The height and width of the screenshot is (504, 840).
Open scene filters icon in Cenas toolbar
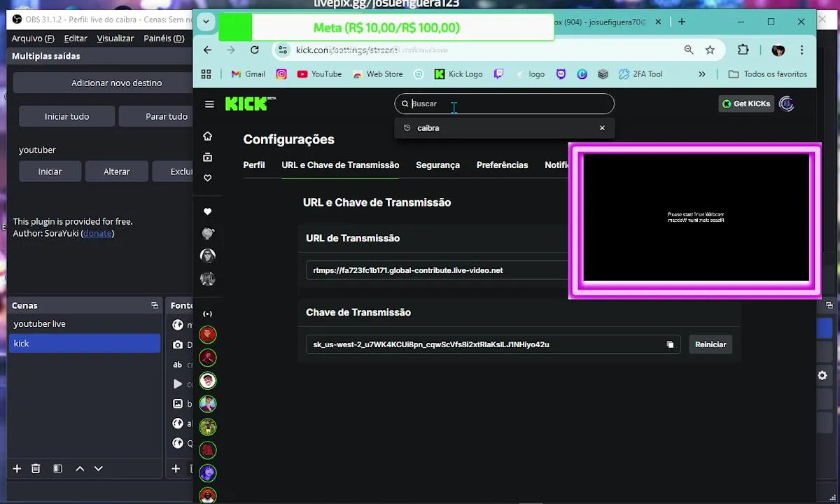pyautogui.click(x=58, y=468)
